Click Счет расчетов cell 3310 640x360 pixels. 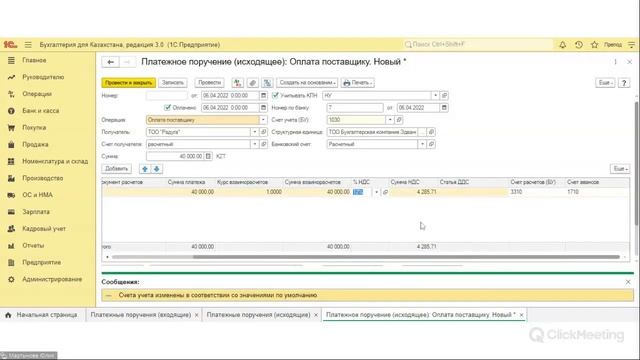tap(536, 192)
